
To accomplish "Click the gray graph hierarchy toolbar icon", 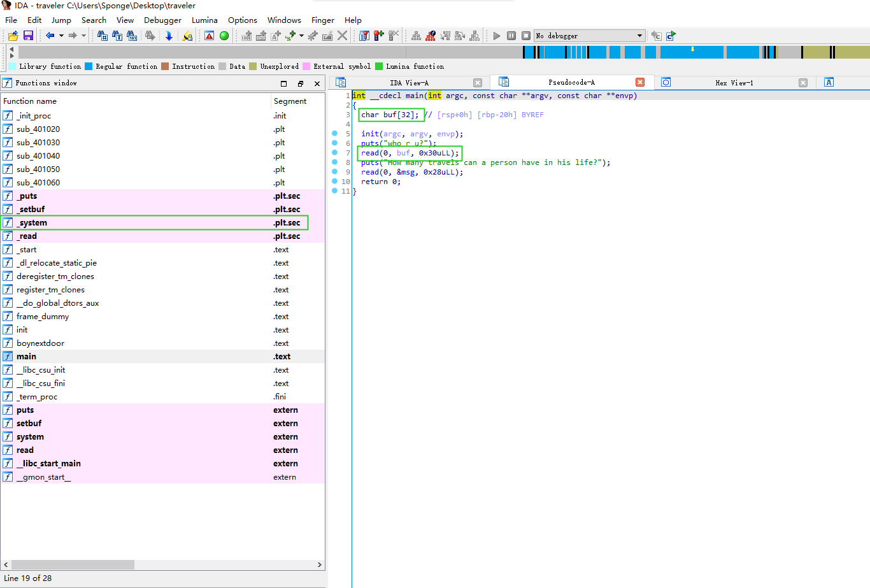I will pyautogui.click(x=416, y=36).
